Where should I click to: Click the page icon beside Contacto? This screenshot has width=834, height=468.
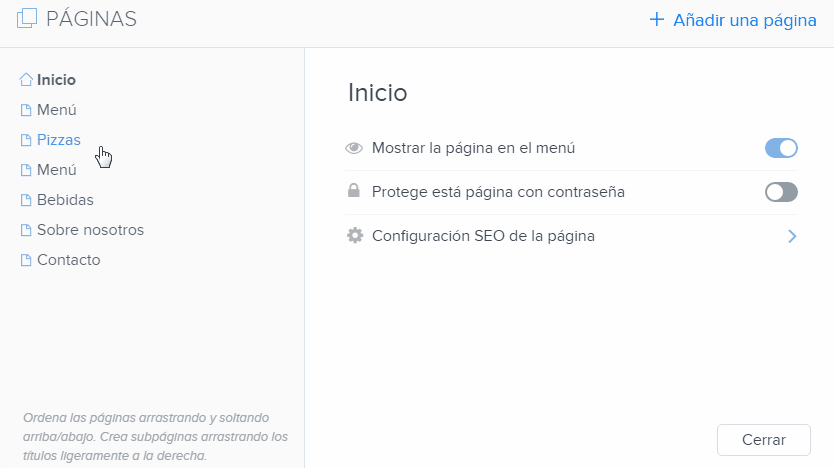pyautogui.click(x=27, y=260)
